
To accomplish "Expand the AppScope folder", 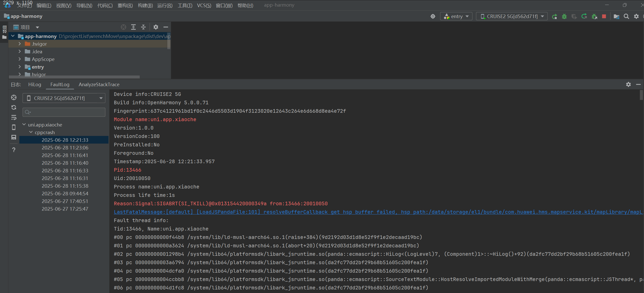I will point(20,59).
